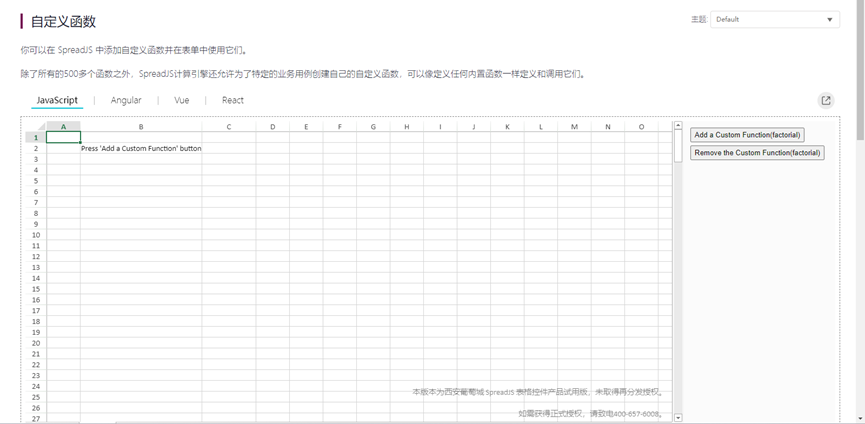Select column header I
865x424 pixels.
[x=440, y=127]
